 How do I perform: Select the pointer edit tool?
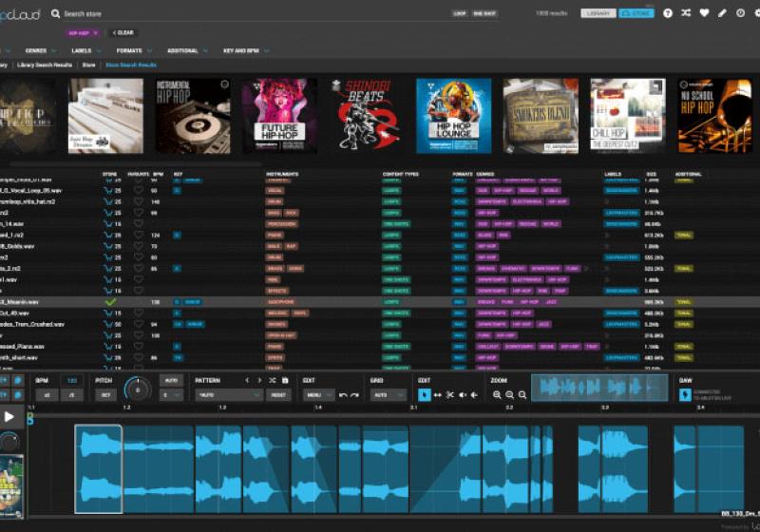pyautogui.click(x=424, y=394)
